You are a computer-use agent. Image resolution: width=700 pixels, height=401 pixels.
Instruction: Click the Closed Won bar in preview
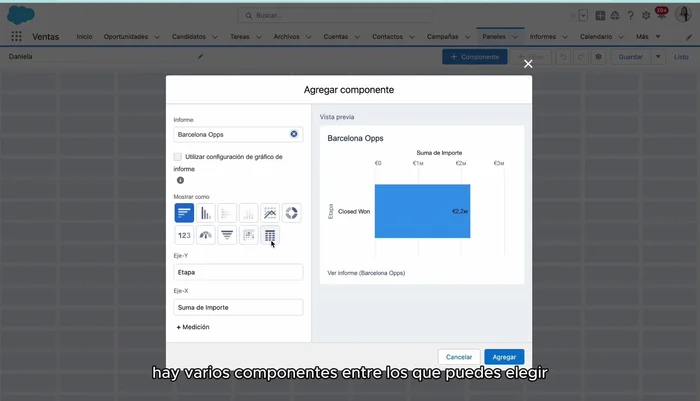pyautogui.click(x=422, y=211)
